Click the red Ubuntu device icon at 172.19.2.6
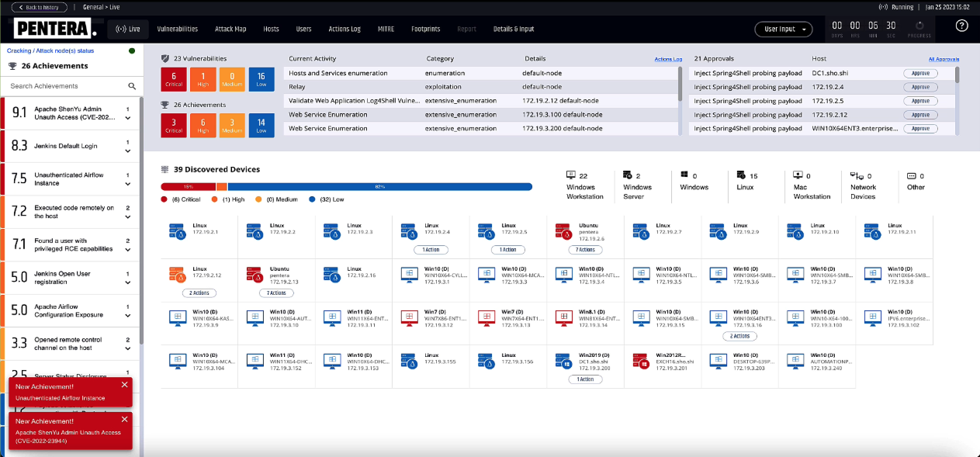This screenshot has height=457, width=980. [564, 232]
